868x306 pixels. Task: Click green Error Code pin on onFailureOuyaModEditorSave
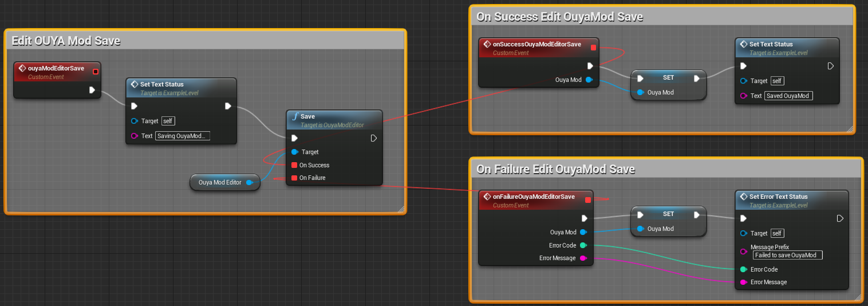tap(583, 245)
